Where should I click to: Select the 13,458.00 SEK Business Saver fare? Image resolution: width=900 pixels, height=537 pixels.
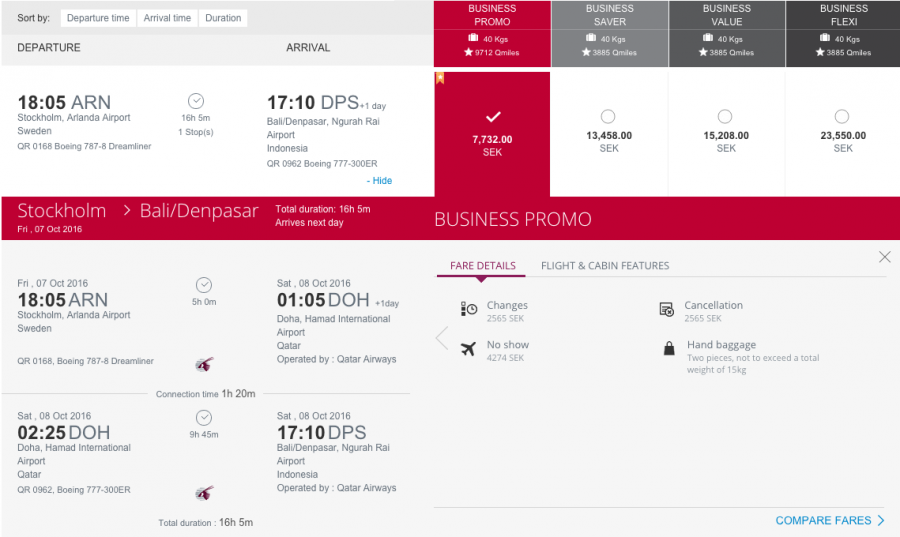608,116
